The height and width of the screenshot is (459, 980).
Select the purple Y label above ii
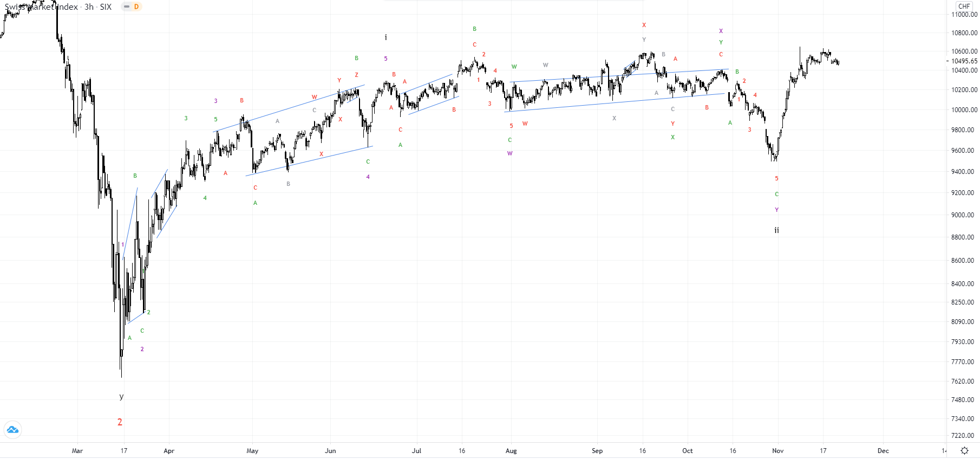(776, 210)
